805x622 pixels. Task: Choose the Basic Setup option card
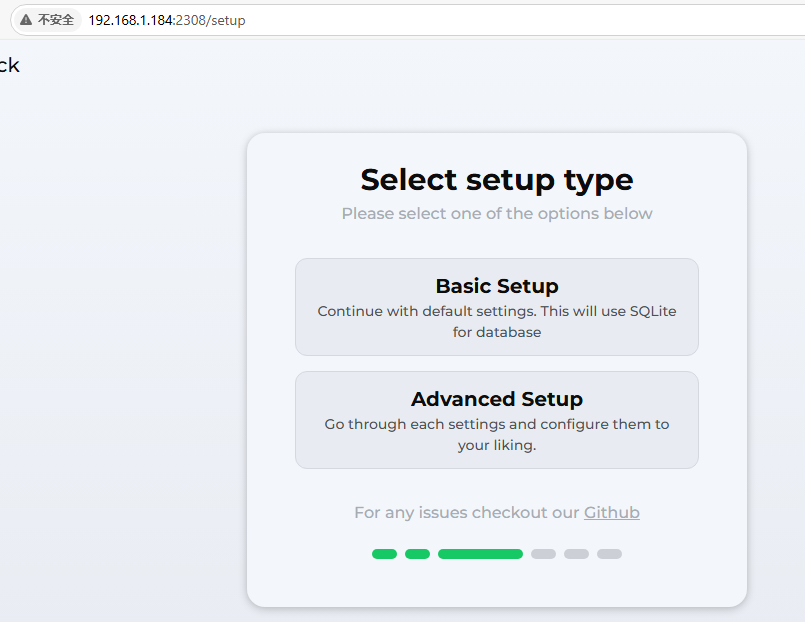pyautogui.click(x=496, y=307)
